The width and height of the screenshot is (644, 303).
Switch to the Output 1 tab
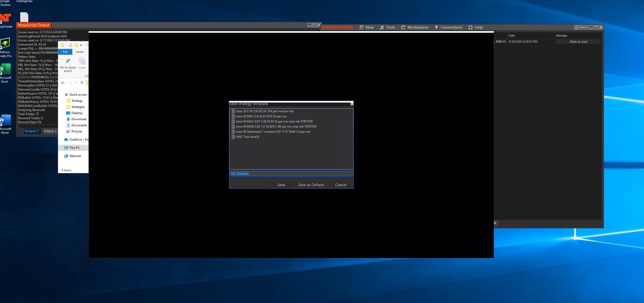pos(32,131)
